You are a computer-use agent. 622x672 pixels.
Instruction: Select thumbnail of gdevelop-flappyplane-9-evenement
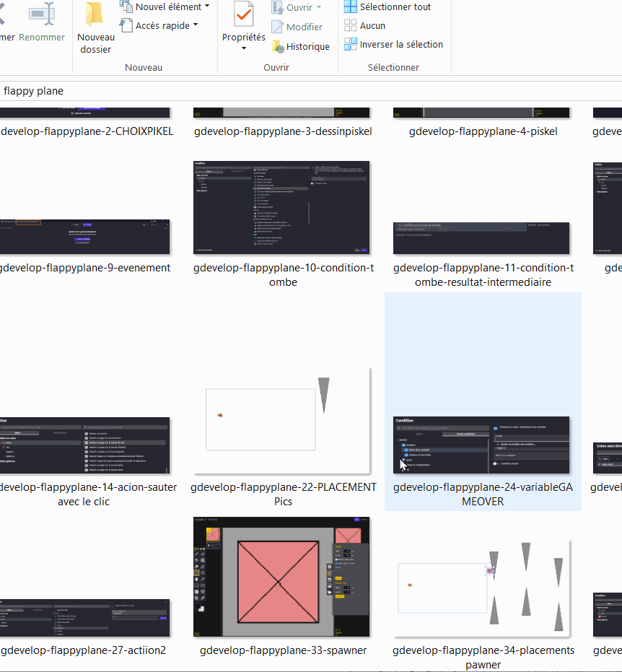pyautogui.click(x=85, y=237)
